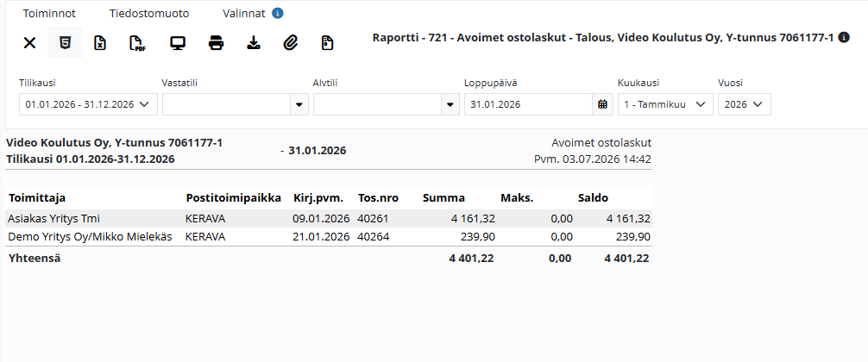The height and width of the screenshot is (362, 868).
Task: Export report as Excel file icon
Action: point(99,43)
